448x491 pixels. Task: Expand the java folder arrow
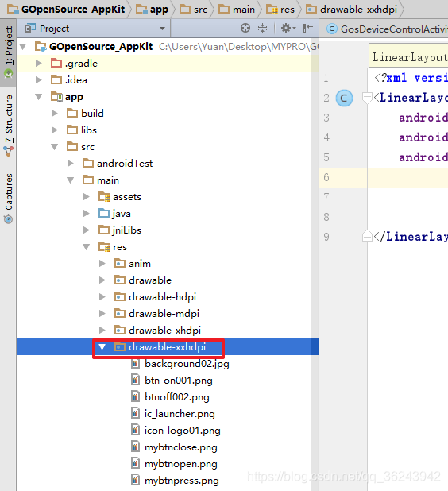click(x=87, y=214)
